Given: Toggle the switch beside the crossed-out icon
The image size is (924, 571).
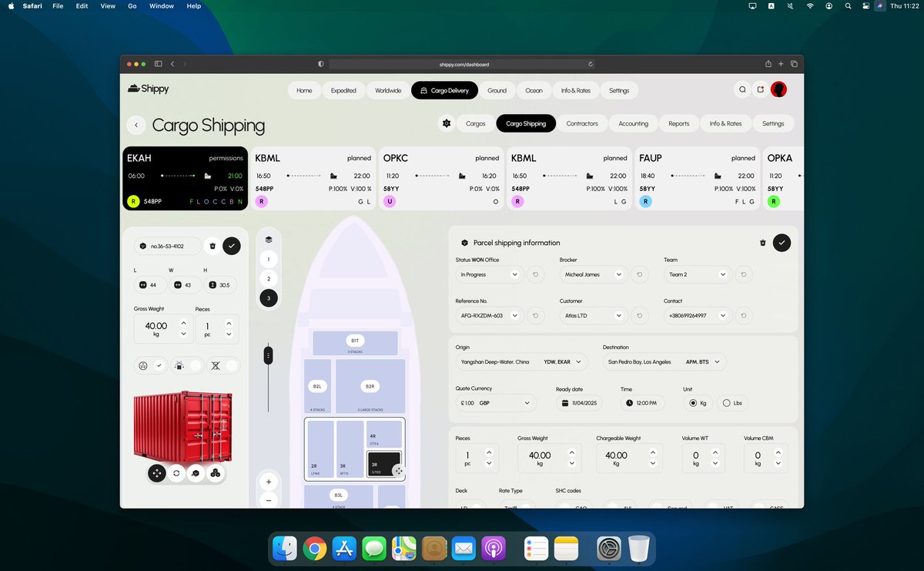Looking at the screenshot, I should coord(232,366).
